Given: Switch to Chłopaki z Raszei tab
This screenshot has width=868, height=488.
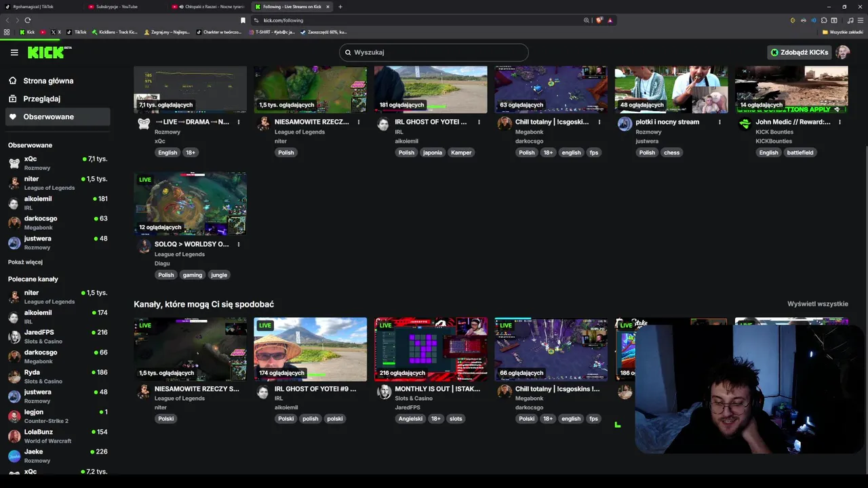Looking at the screenshot, I should point(208,7).
